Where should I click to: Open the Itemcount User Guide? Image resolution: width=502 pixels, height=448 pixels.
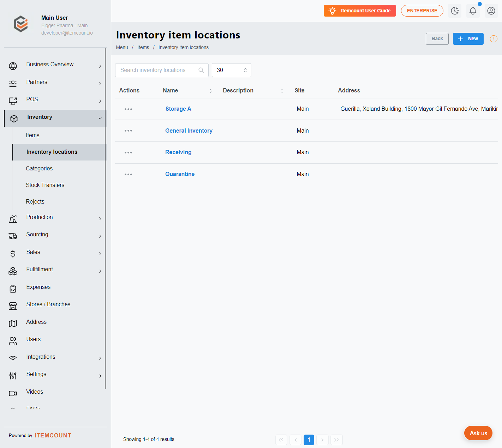(360, 11)
